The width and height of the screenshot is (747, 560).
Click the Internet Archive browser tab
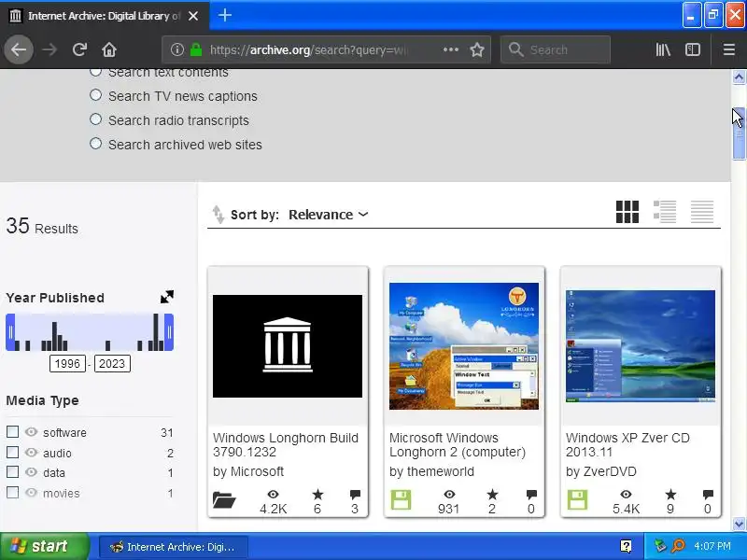pos(105,16)
